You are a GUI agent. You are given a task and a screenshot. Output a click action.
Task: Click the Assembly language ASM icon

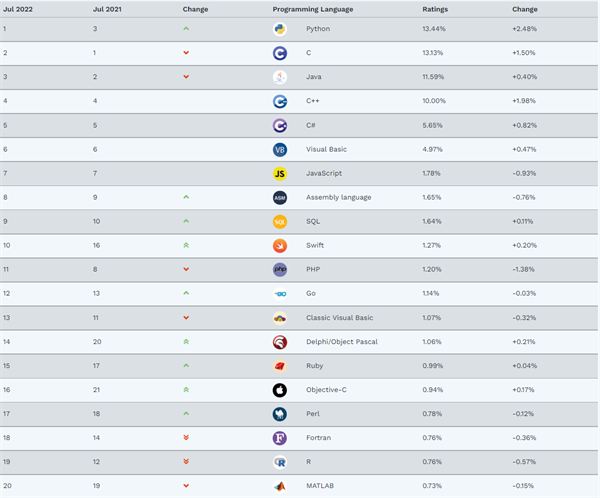coord(280,198)
